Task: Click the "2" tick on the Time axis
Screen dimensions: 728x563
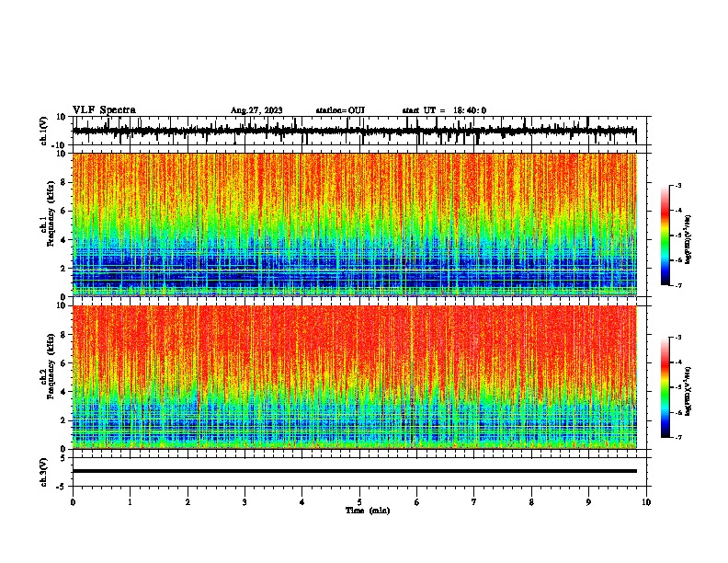Action: (x=188, y=502)
